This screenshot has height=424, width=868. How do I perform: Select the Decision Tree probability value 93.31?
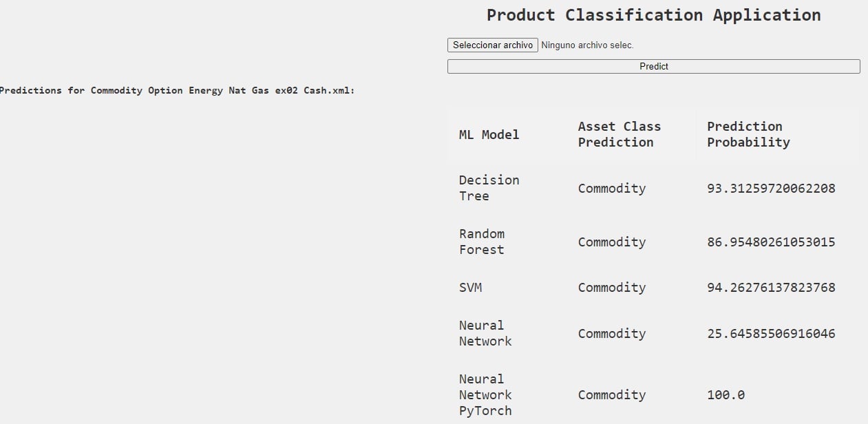point(771,188)
